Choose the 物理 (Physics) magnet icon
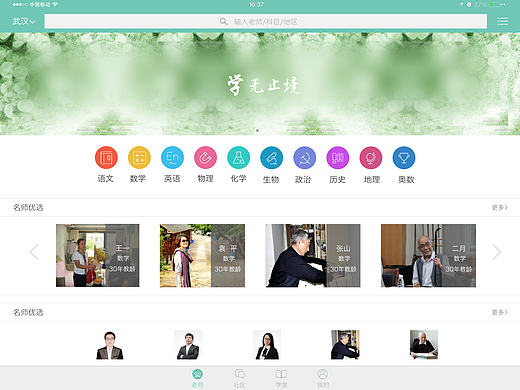Image resolution: width=520 pixels, height=390 pixels. [205, 157]
